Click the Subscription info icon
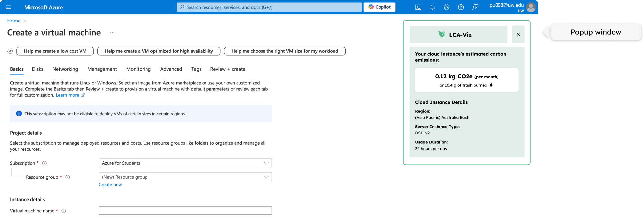Image resolution: width=644 pixels, height=218 pixels. click(44, 163)
